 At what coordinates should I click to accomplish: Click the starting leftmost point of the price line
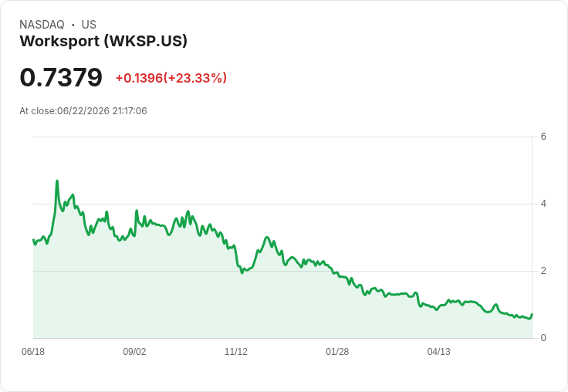coord(33,240)
